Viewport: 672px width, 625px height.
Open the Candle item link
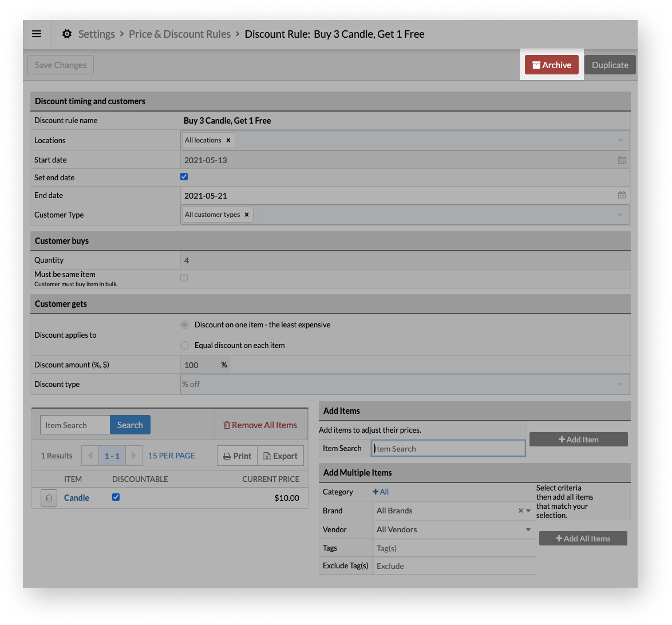click(77, 498)
